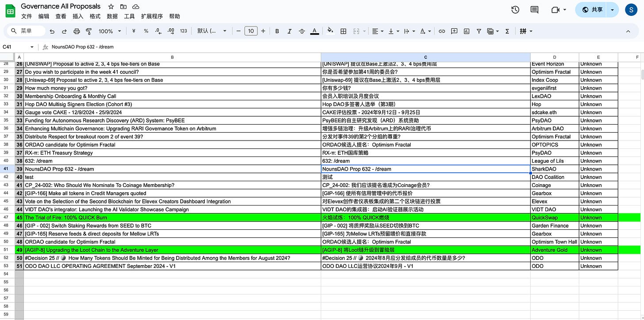The width and height of the screenshot is (644, 320).
Task: Show all comments panel icon
Action: tap(534, 10)
